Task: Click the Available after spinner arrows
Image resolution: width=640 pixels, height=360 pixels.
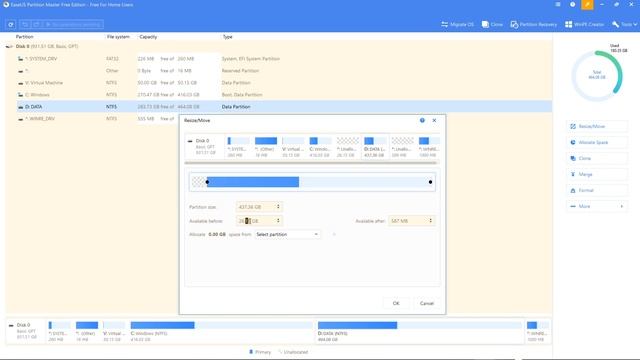Action: pyautogui.click(x=431, y=221)
